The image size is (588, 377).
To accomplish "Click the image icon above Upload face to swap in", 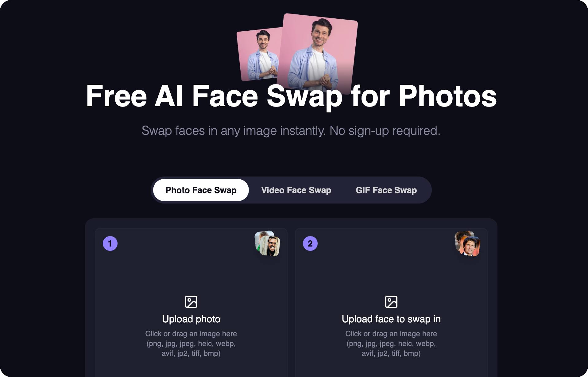I will pos(391,302).
